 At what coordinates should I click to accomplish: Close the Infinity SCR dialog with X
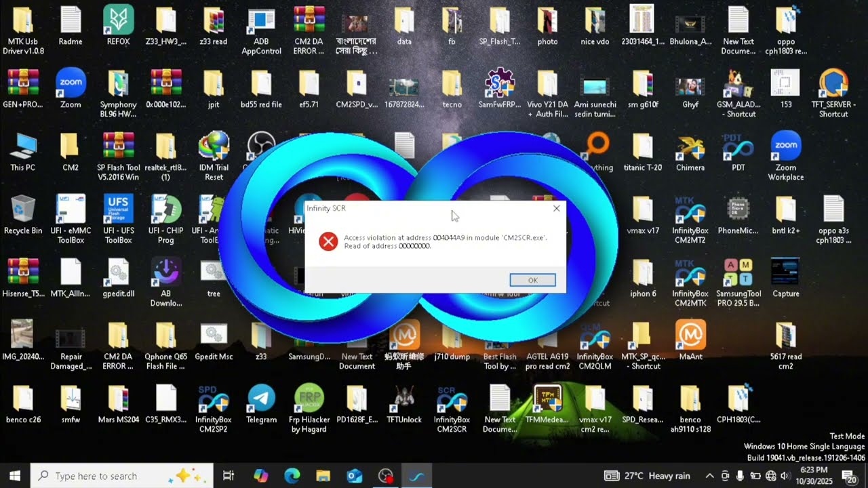tap(556, 209)
